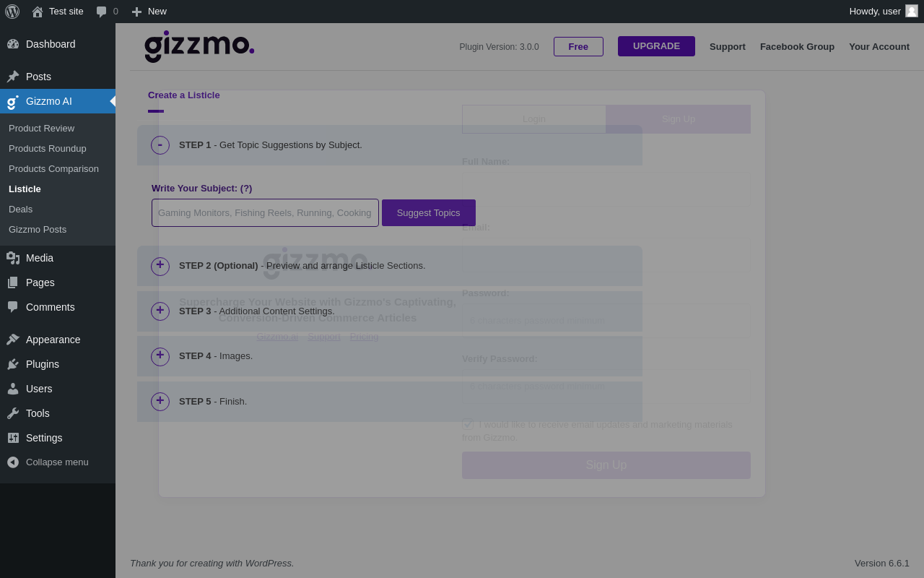Open Tools via its wrench icon
924x578 pixels.
coord(13,413)
